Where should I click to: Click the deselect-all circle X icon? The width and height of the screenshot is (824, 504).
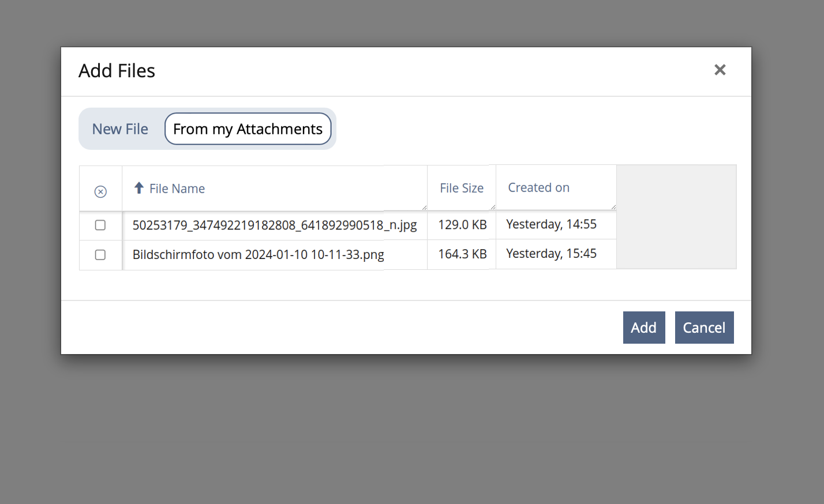[100, 191]
